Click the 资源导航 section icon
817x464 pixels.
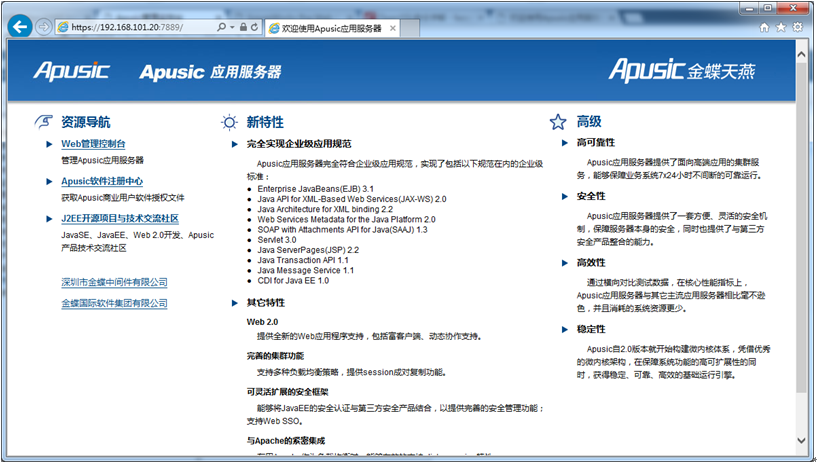[x=44, y=122]
